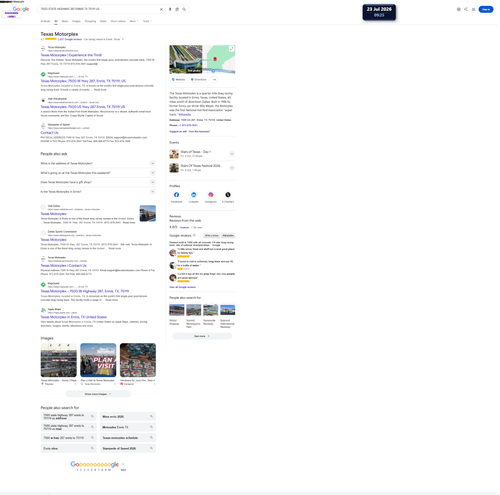Open the Facebook profile icon
Viewport: 500px width, 495px height.
[x=176, y=195]
